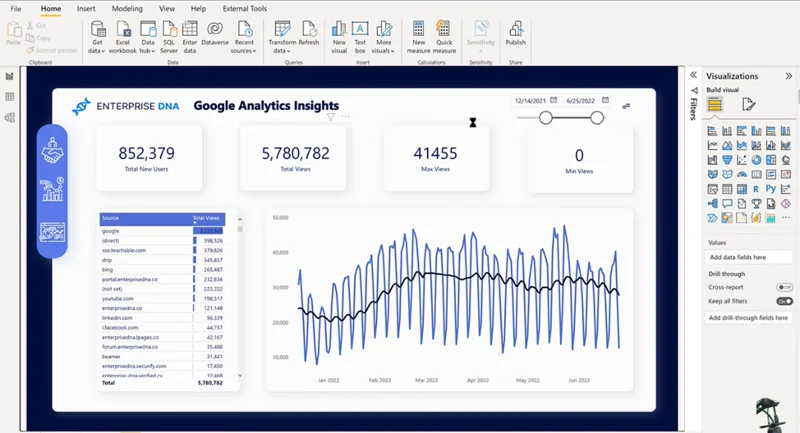Open the External Tools tab
The image size is (800, 433).
click(x=245, y=9)
